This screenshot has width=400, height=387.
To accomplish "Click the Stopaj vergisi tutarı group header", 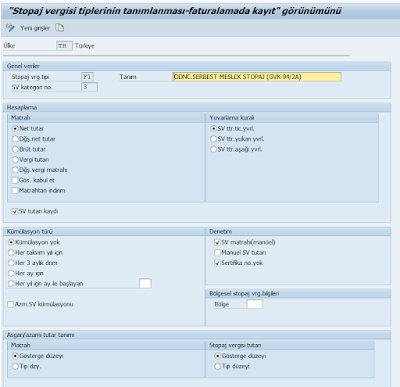I will [x=290, y=345].
